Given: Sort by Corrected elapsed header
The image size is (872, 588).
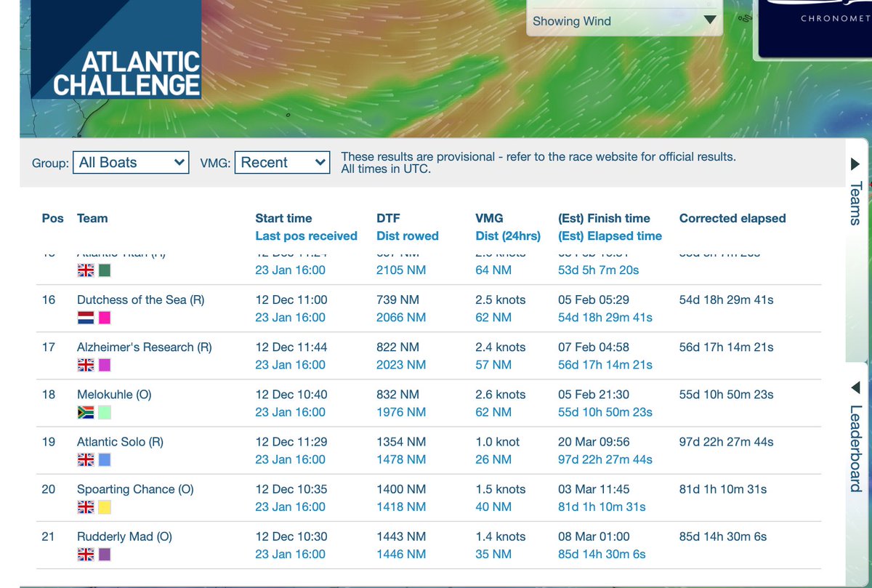Looking at the screenshot, I should (732, 218).
